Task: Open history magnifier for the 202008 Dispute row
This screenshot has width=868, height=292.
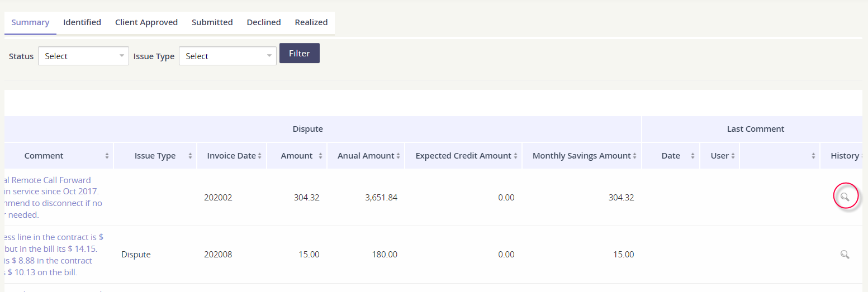Action: 845,255
